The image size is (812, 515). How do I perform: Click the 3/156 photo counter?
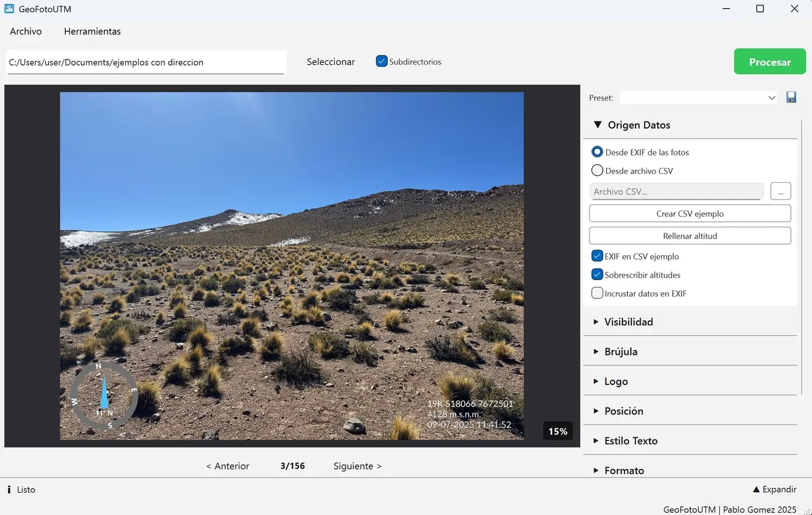(x=292, y=466)
